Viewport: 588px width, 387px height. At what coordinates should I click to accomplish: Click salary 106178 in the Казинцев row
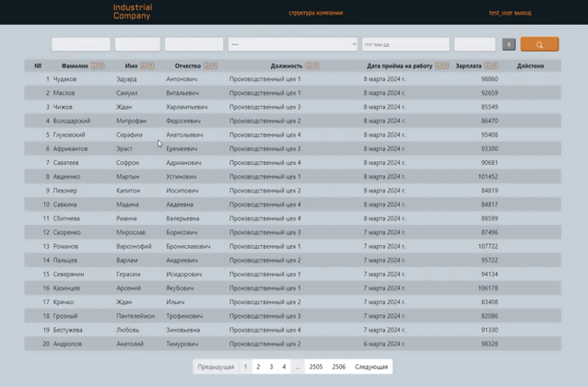click(488, 288)
